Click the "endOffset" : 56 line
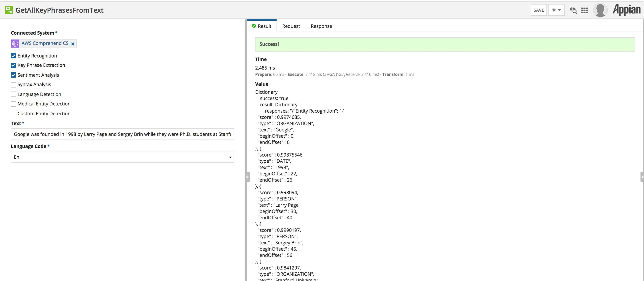This screenshot has width=644, height=281. click(275, 255)
